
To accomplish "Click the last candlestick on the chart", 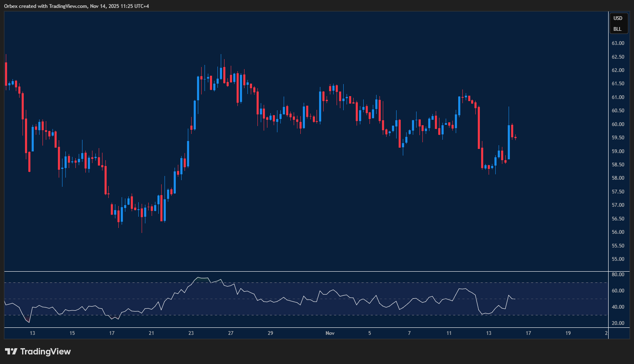I will (514, 137).
